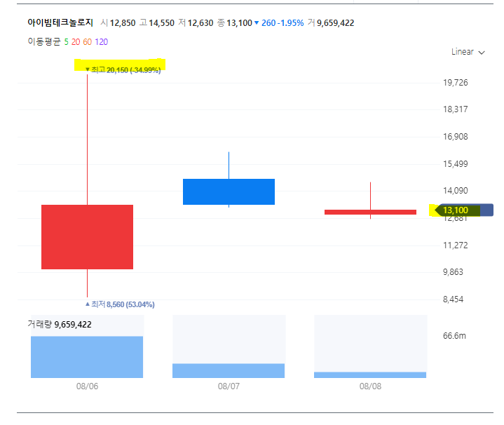
Task: Click the 이동평균 label
Action: tap(44, 42)
